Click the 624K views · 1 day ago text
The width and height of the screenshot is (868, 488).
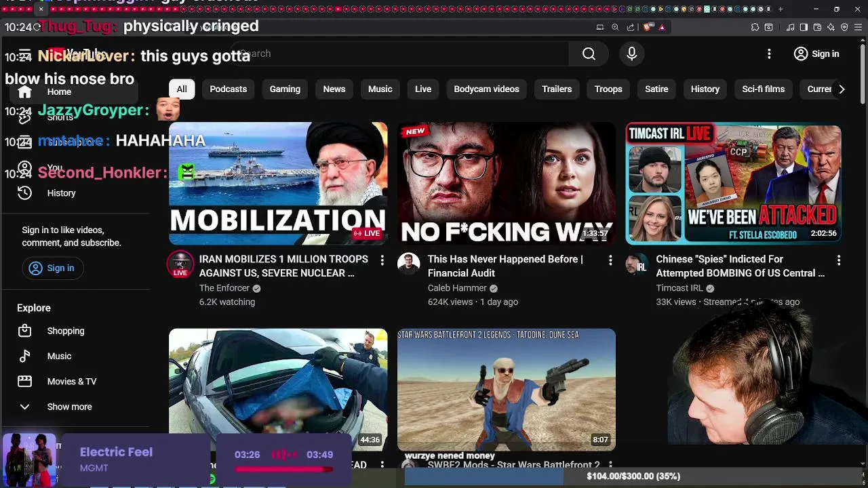tap(473, 302)
